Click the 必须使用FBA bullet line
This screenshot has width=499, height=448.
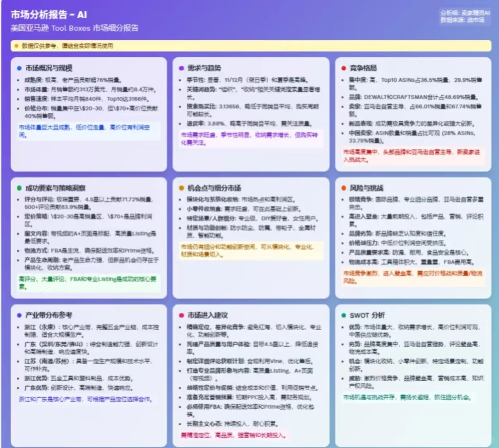point(250,410)
